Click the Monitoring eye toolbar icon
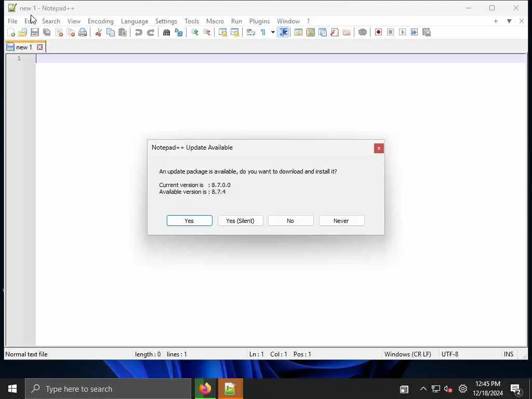 pyautogui.click(x=362, y=32)
